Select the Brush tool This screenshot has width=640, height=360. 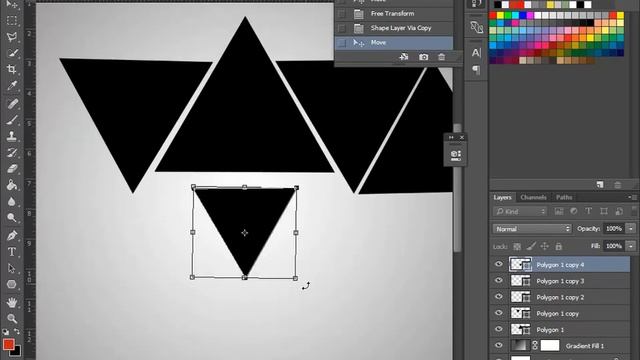[x=11, y=120]
